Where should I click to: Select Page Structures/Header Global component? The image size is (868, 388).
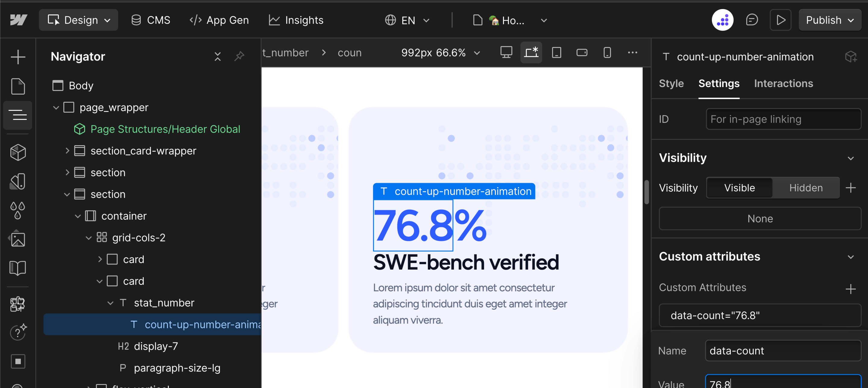point(165,129)
